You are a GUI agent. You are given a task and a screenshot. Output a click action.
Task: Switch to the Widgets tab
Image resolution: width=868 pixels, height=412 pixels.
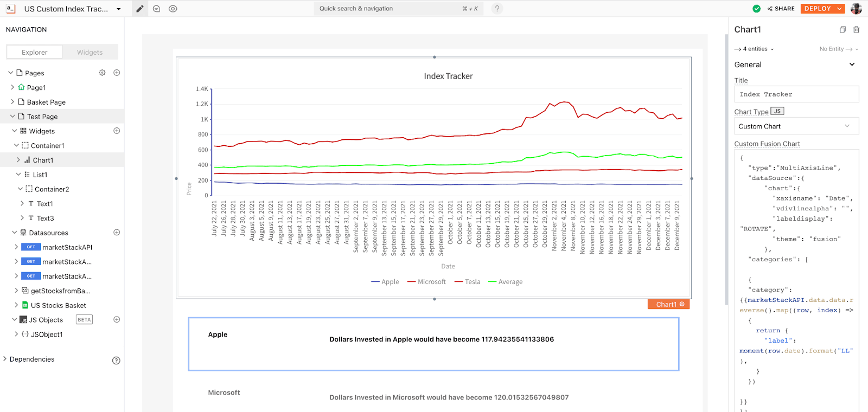90,52
